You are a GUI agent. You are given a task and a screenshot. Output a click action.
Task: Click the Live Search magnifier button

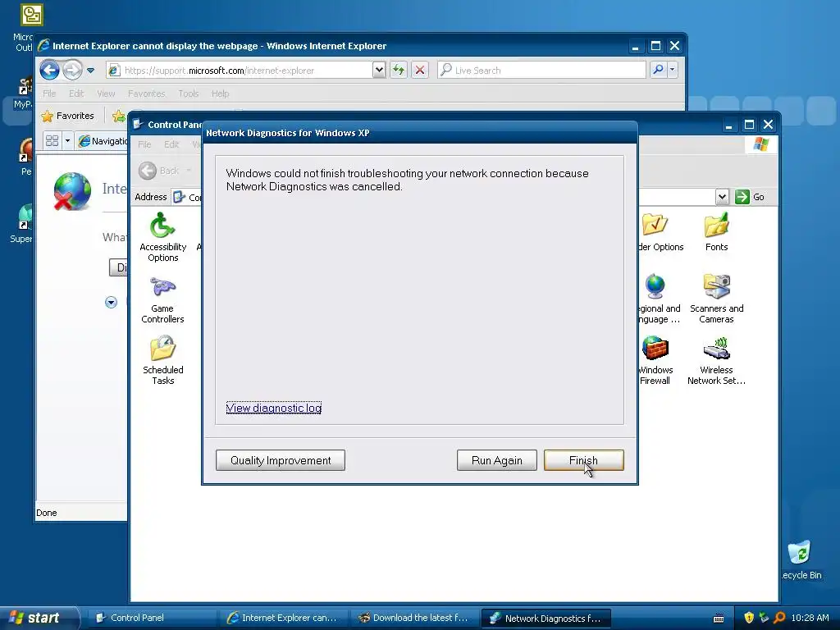coord(658,70)
